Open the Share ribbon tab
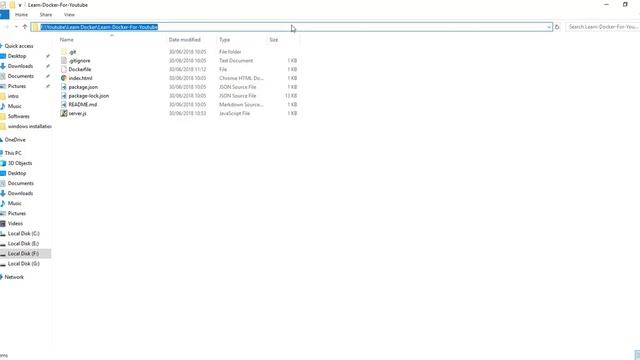 click(x=46, y=15)
